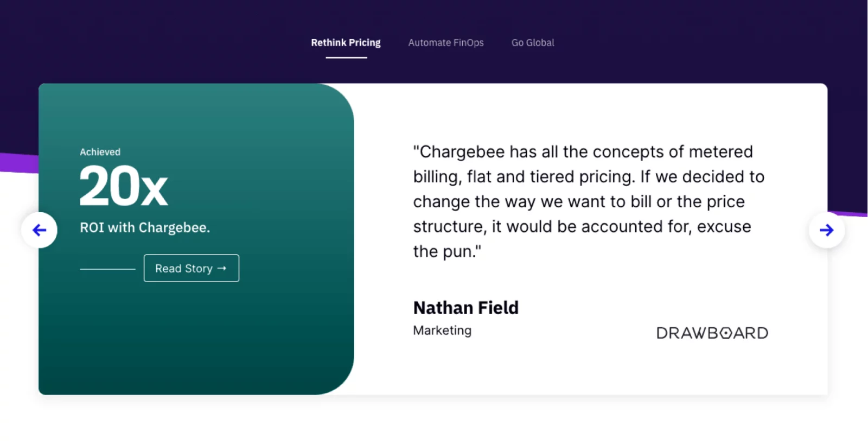Click the "Marketing" job title
The width and height of the screenshot is (868, 445).
[442, 330]
